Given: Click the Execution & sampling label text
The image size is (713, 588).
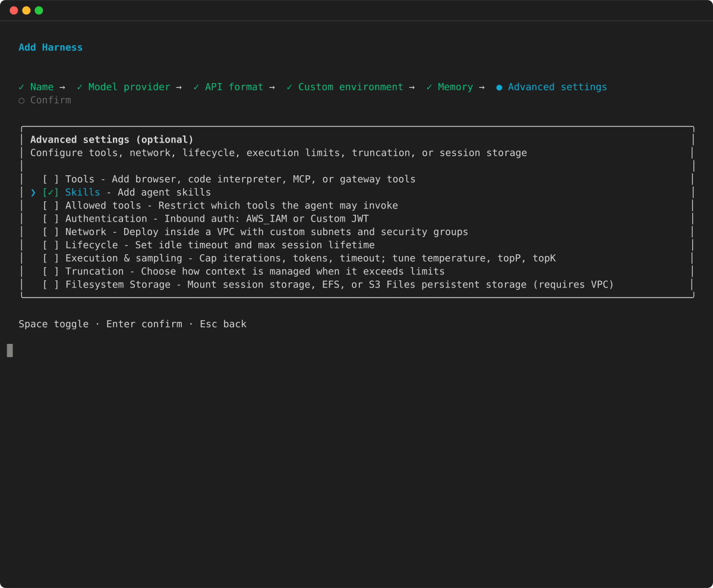Looking at the screenshot, I should point(124,258).
